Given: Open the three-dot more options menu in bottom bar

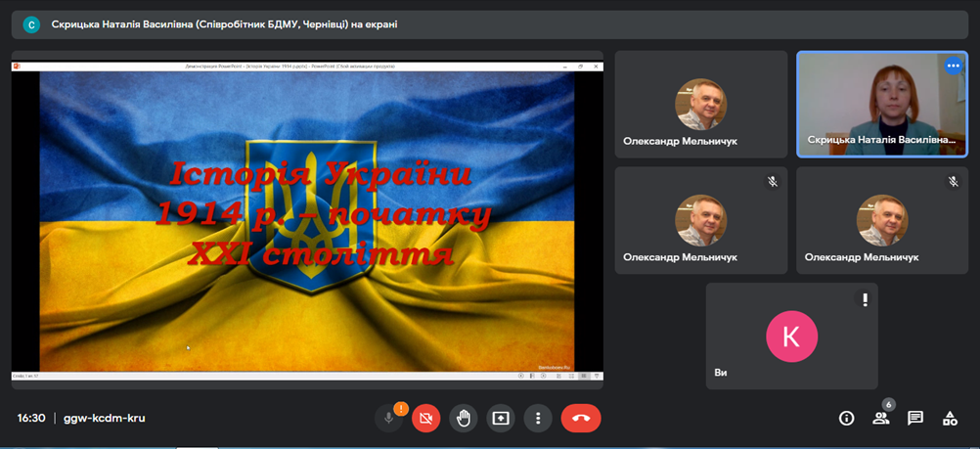Looking at the screenshot, I should click(x=538, y=419).
